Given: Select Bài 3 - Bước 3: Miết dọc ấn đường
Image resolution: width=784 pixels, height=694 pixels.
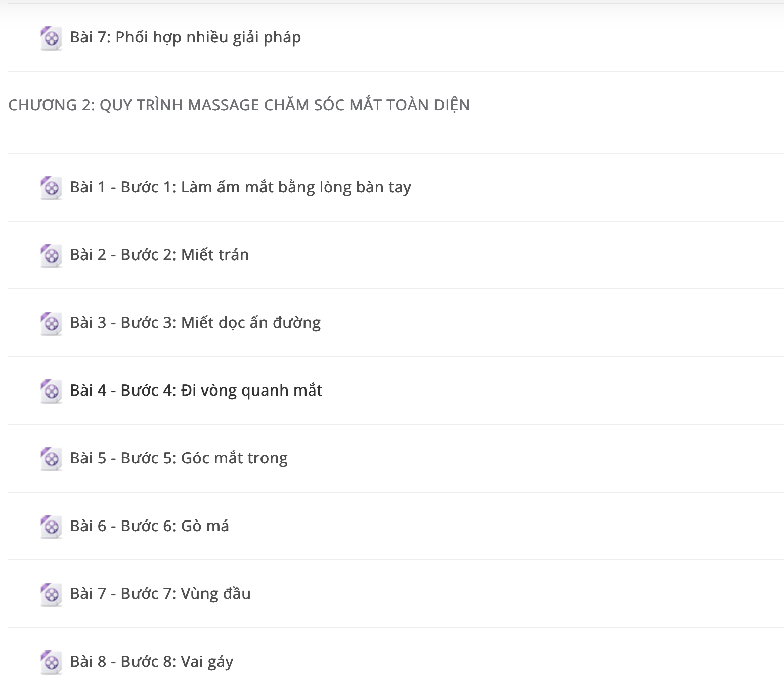Looking at the screenshot, I should (x=195, y=323).
